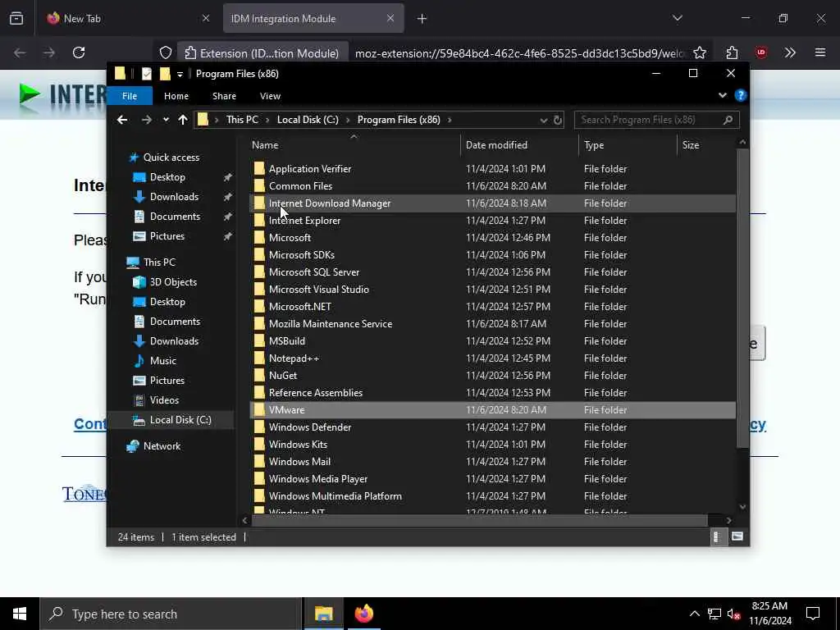The width and height of the screenshot is (840, 630).
Task: Select the Internet Download Manager folder
Action: click(x=492, y=203)
